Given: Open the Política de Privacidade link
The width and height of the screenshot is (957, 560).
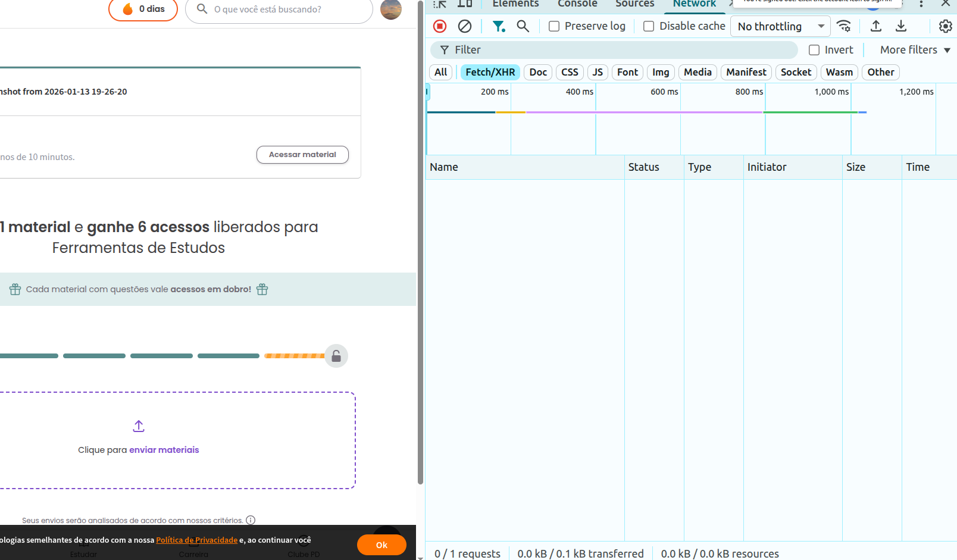Looking at the screenshot, I should pos(196,540).
